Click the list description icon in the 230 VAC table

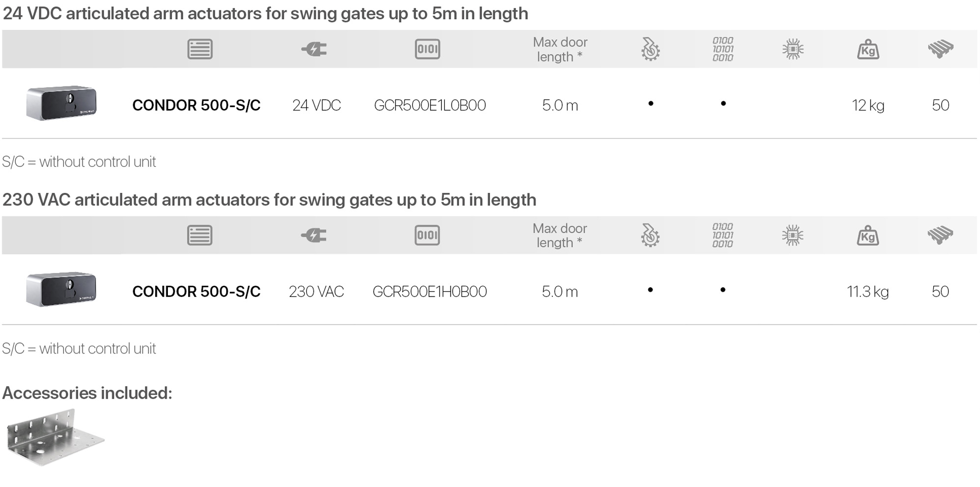[200, 235]
